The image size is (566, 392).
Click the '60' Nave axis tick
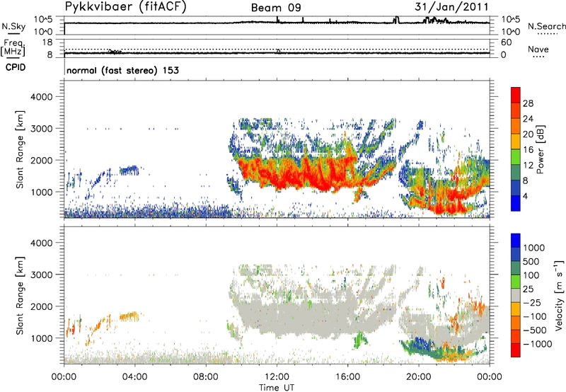(506, 42)
